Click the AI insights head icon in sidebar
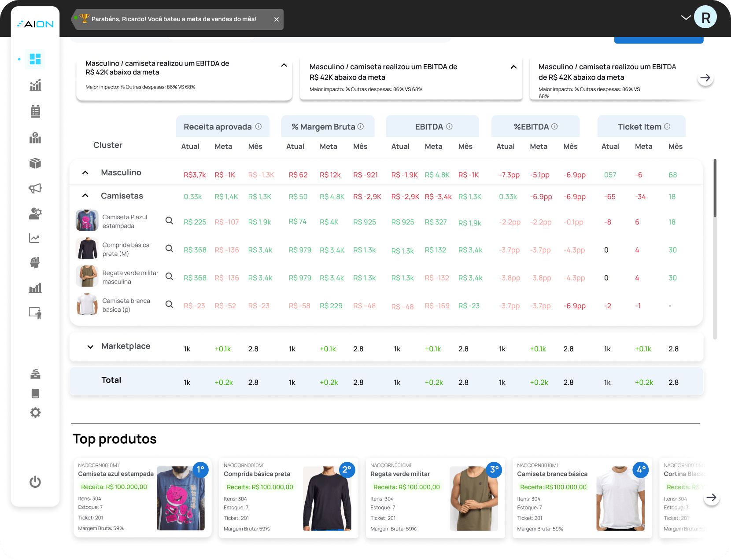731x560 pixels. pyautogui.click(x=35, y=262)
